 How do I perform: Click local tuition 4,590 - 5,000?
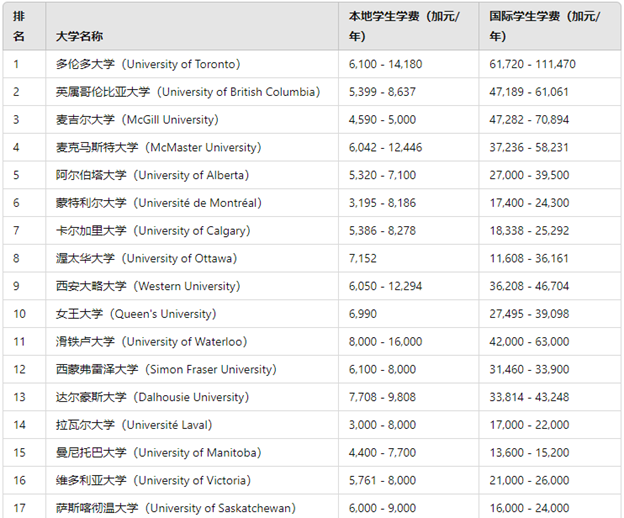tap(382, 120)
